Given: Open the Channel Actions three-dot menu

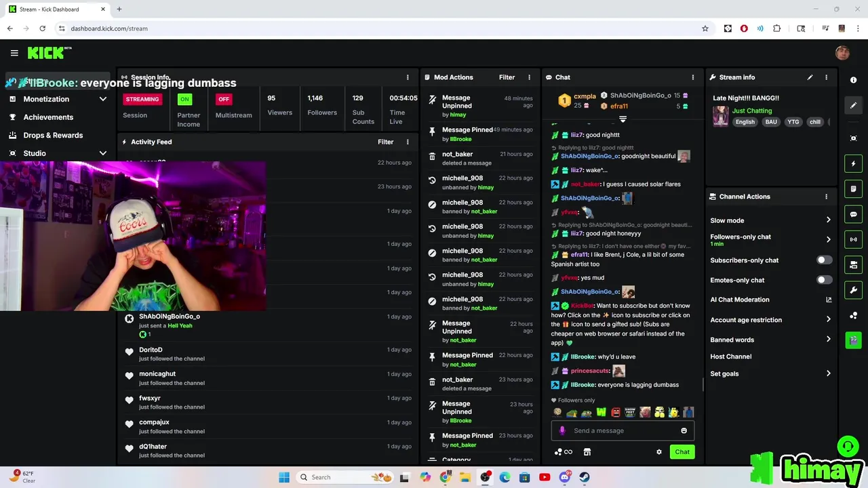Looking at the screenshot, I should (x=826, y=197).
